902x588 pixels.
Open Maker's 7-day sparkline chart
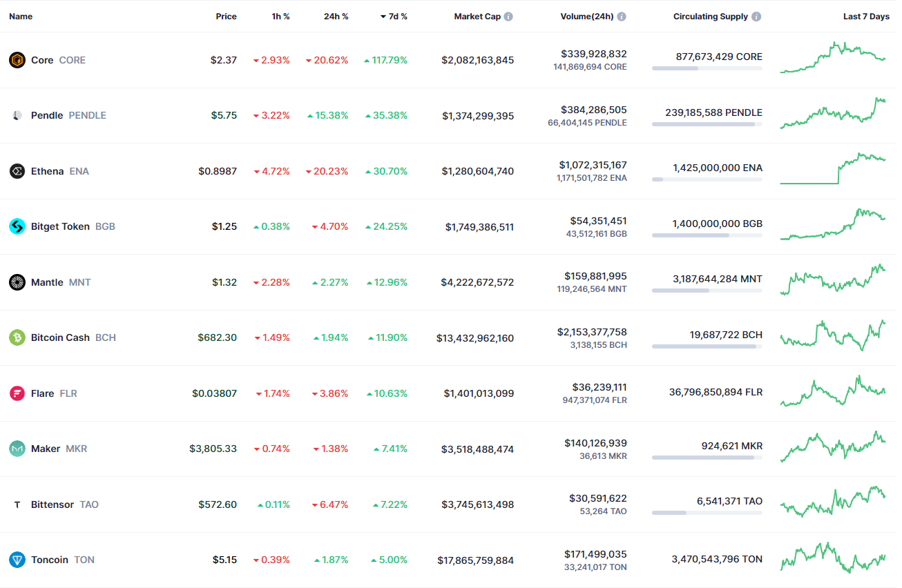click(833, 447)
